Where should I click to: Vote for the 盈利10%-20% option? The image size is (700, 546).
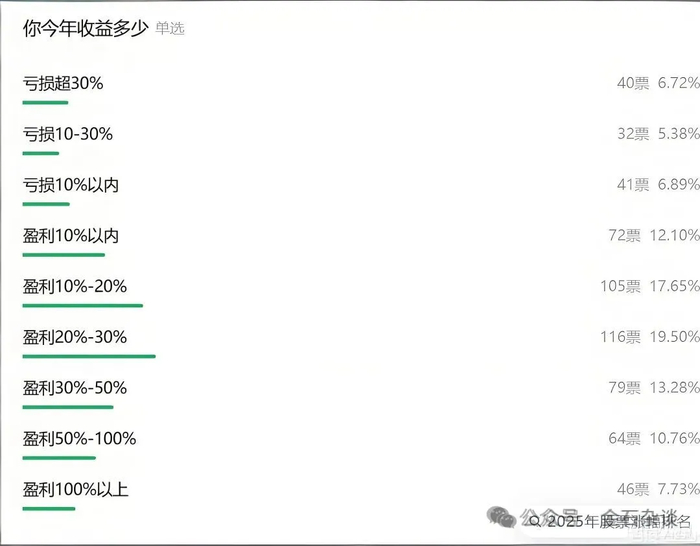(x=75, y=287)
